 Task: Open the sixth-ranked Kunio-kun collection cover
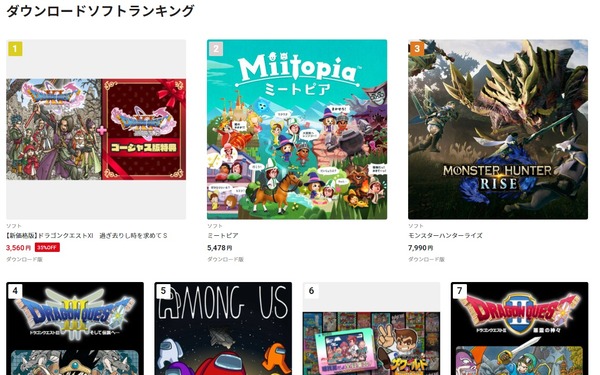coord(371,329)
